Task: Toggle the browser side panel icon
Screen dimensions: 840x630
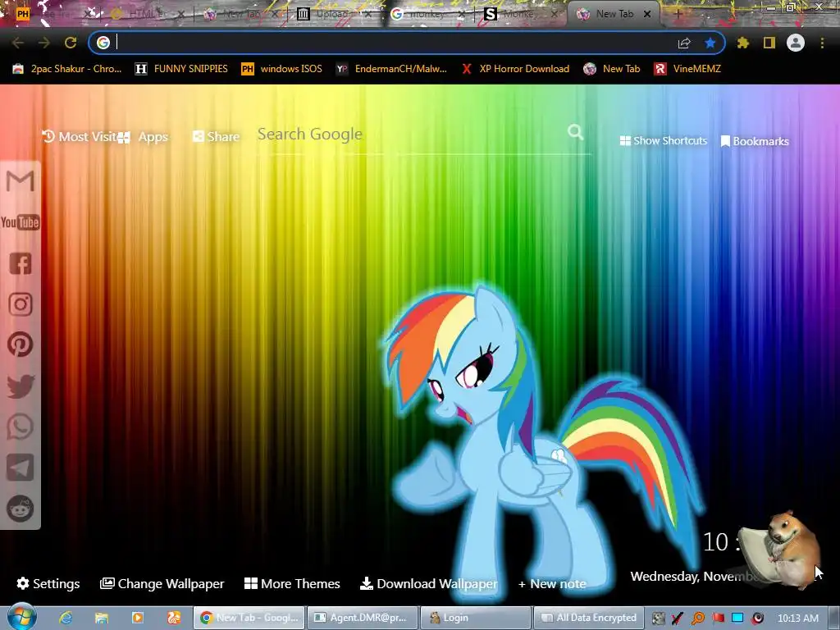Action: [x=769, y=43]
